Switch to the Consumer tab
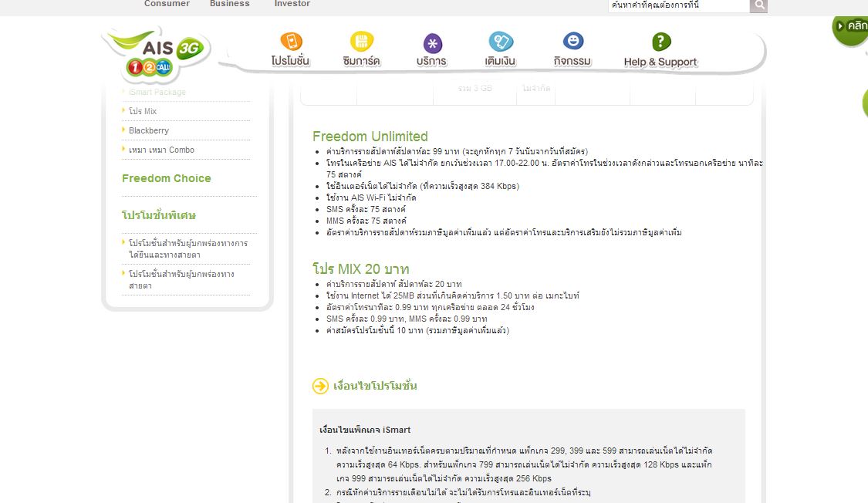 167,4
